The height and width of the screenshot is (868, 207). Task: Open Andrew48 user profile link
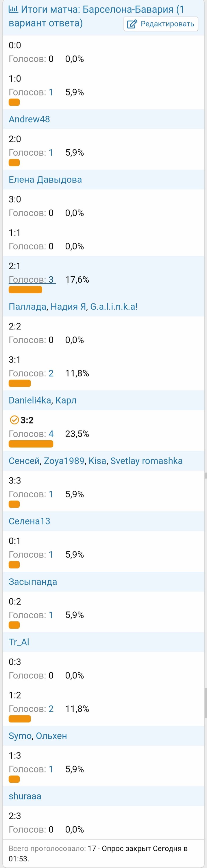[x=29, y=119]
